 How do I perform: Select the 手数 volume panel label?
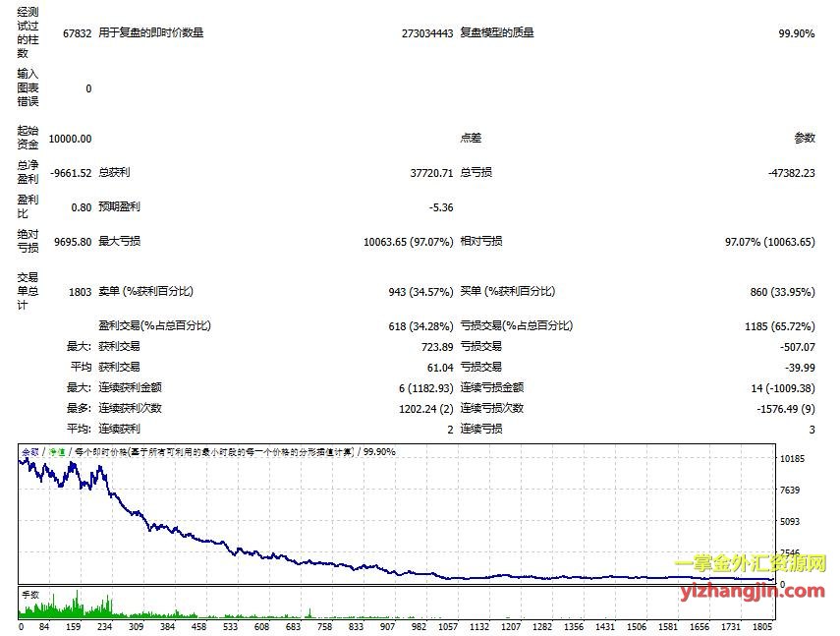click(x=29, y=594)
